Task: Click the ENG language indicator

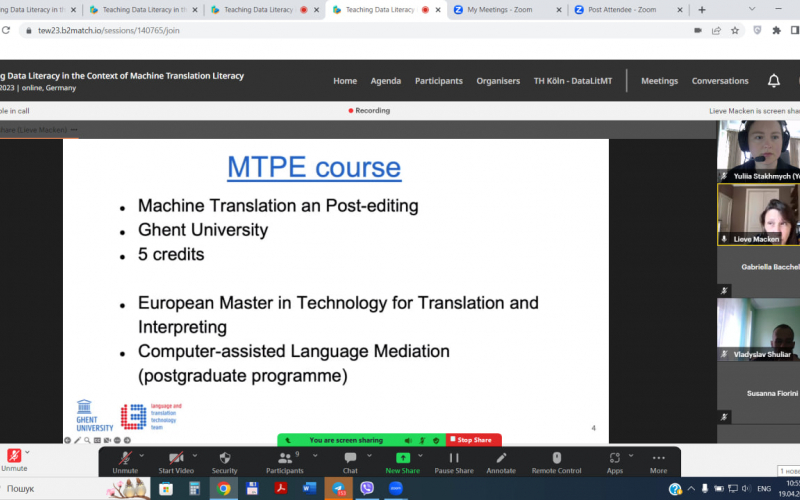Action: (x=764, y=489)
